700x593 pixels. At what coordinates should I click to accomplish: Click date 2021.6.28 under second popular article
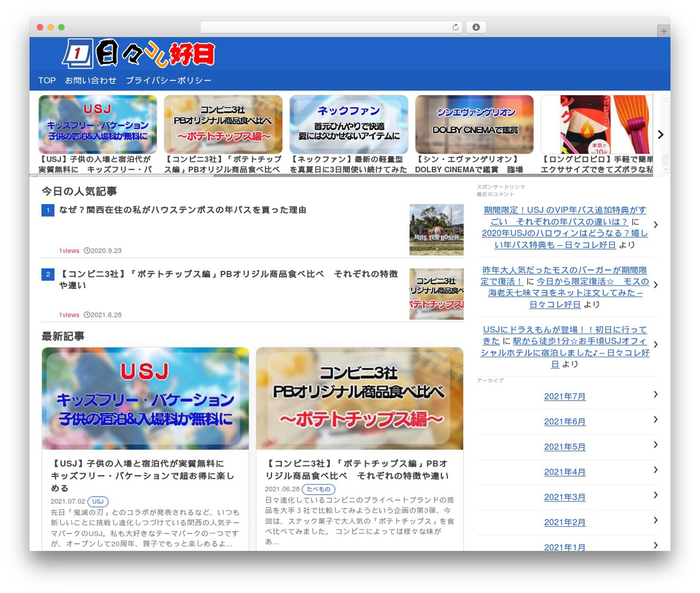point(106,315)
